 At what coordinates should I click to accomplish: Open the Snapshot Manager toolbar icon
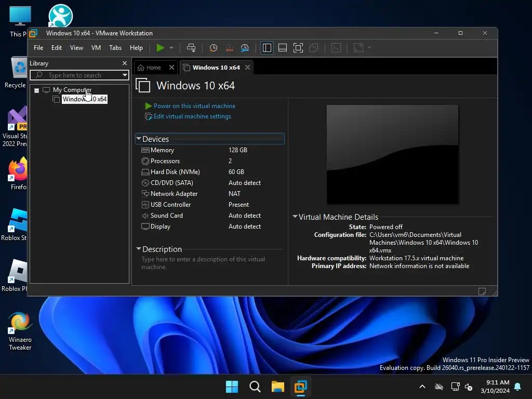[245, 48]
